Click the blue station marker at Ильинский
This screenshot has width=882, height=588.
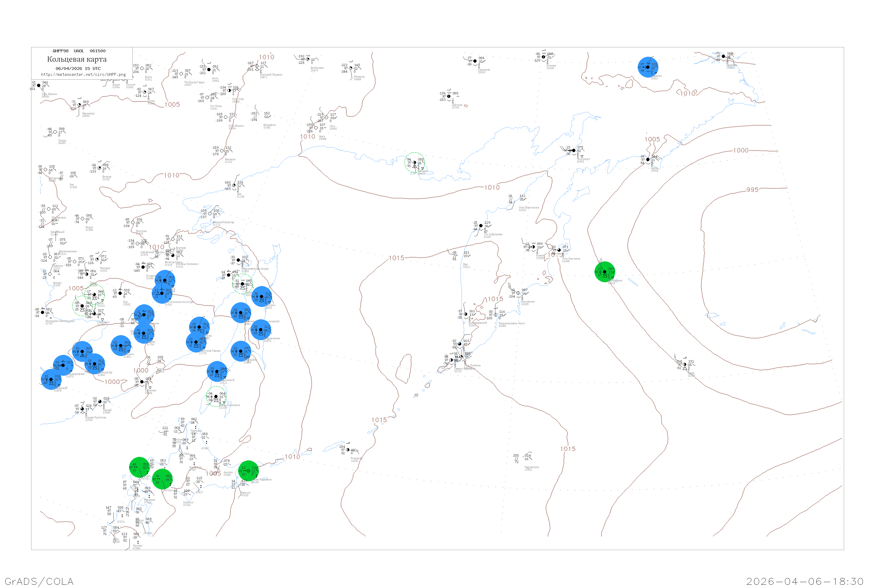click(x=217, y=371)
